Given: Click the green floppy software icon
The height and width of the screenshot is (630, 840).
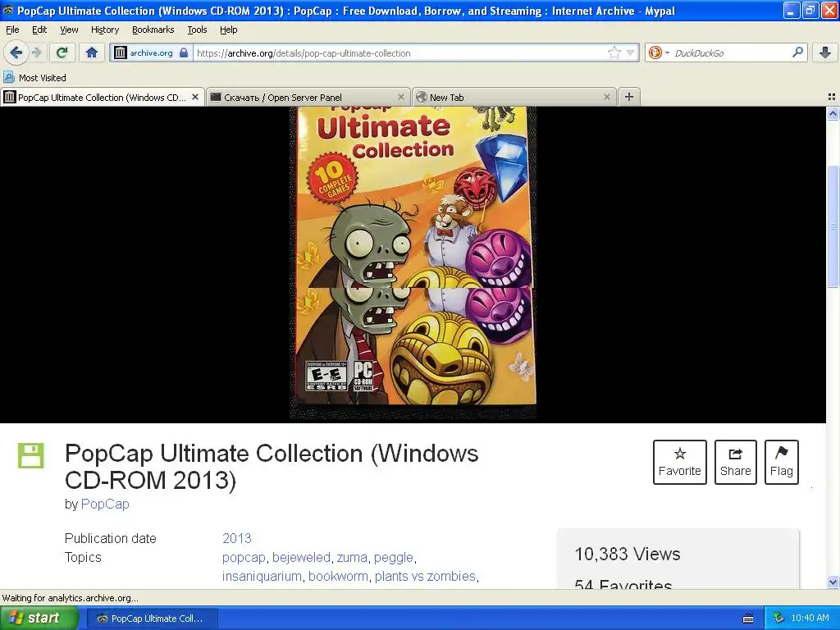Looking at the screenshot, I should [x=30, y=456].
